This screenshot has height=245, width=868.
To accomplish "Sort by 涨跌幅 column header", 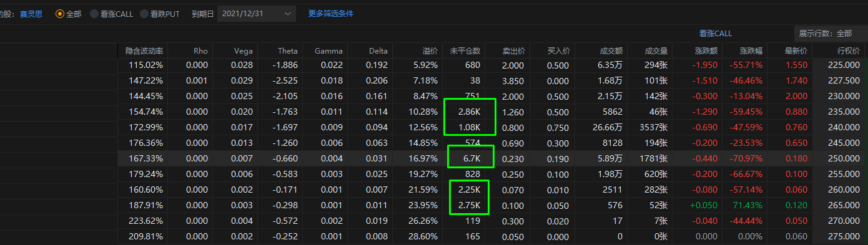I will [751, 50].
